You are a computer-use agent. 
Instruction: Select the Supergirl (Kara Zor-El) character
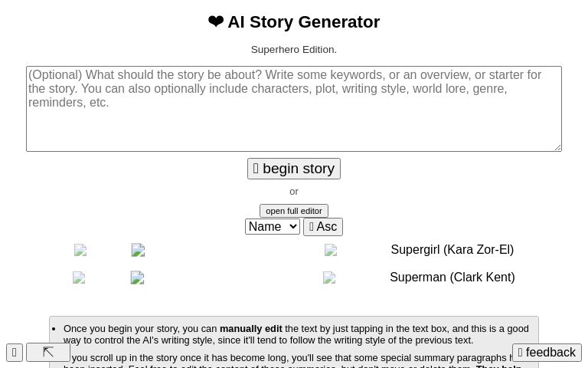pos(452,250)
